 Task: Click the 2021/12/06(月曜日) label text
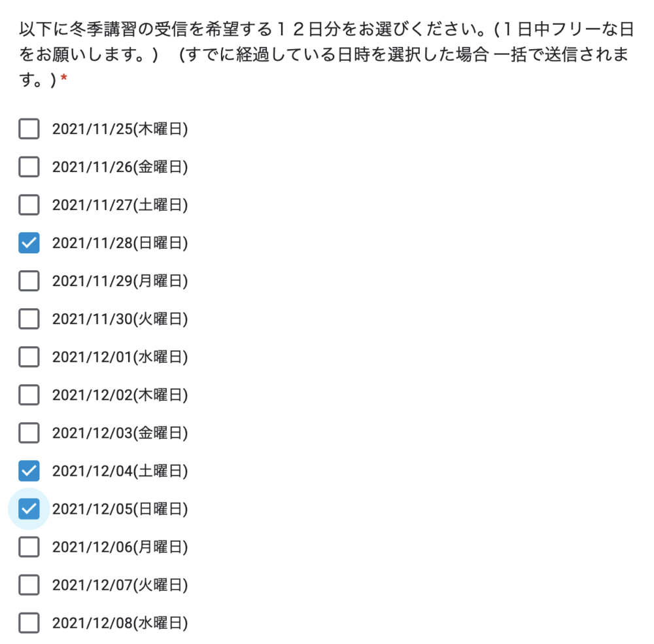[x=120, y=546]
